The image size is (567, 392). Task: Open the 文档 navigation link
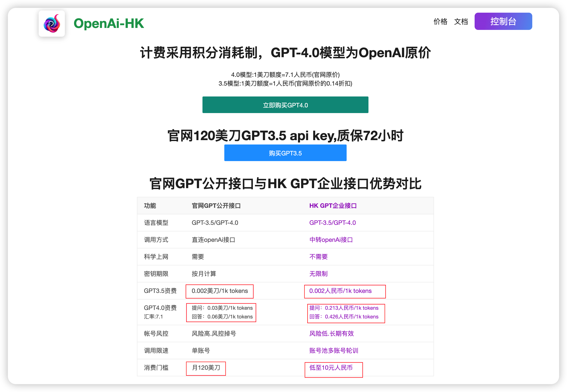click(x=461, y=21)
